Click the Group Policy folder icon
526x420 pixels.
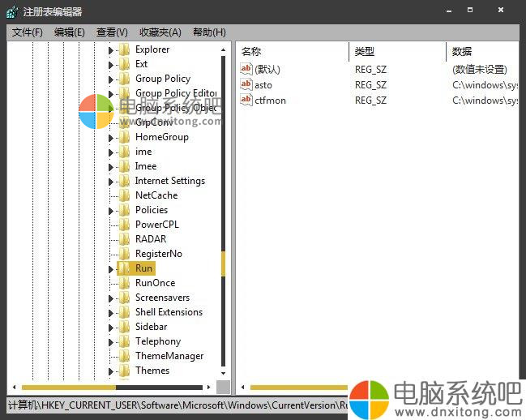pyautogui.click(x=125, y=79)
